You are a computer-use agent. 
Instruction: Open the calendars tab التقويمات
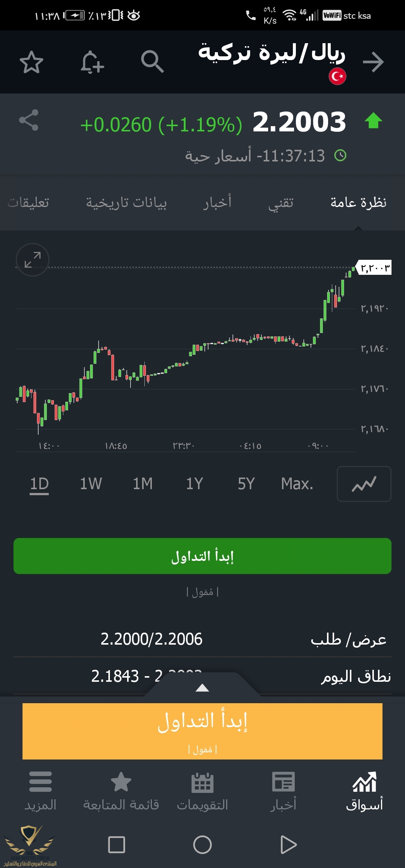pyautogui.click(x=202, y=791)
